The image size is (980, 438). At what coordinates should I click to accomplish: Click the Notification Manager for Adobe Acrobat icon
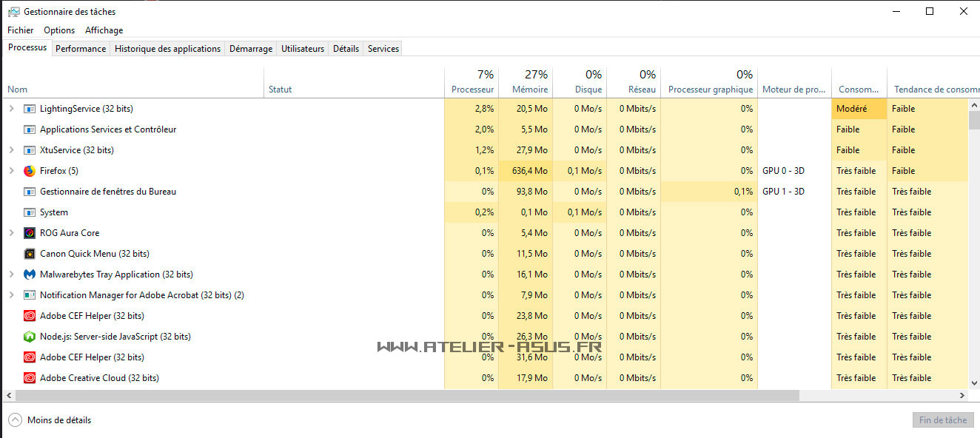[x=30, y=295]
